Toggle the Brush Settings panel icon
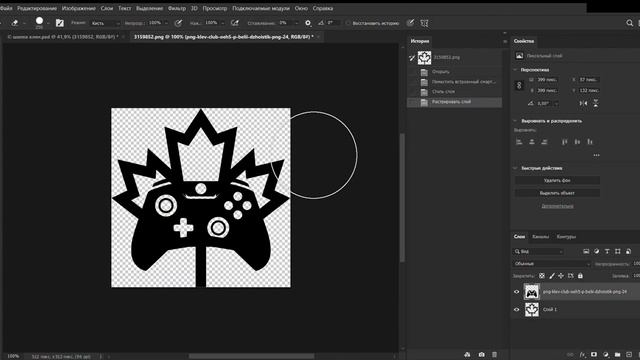This screenshot has height=360, width=640. [x=60, y=23]
